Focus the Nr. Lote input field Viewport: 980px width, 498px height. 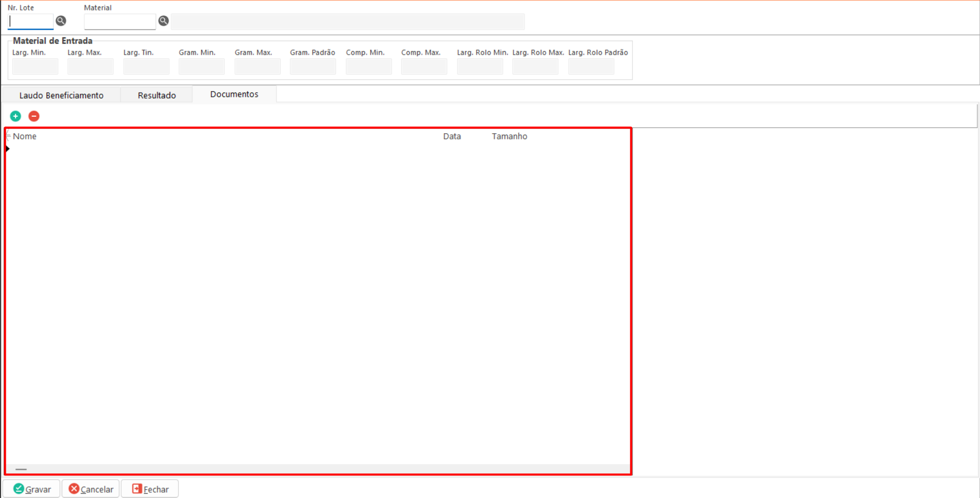[x=31, y=22]
